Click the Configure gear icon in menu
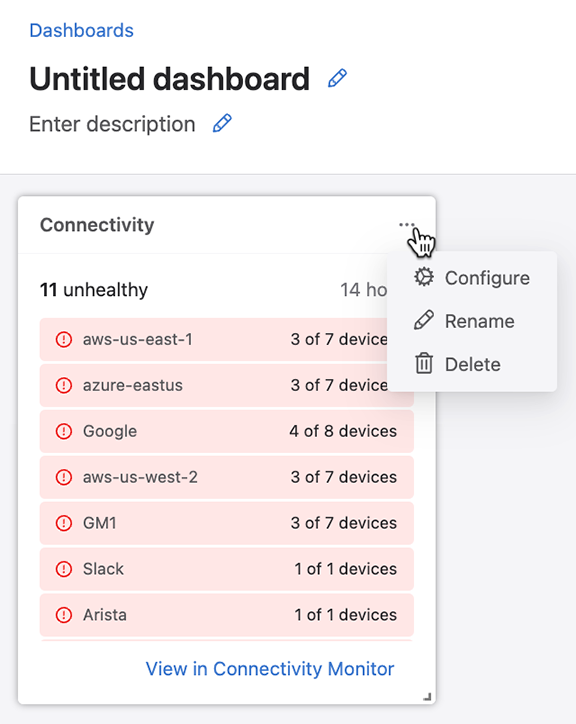The image size is (576, 724). click(424, 277)
